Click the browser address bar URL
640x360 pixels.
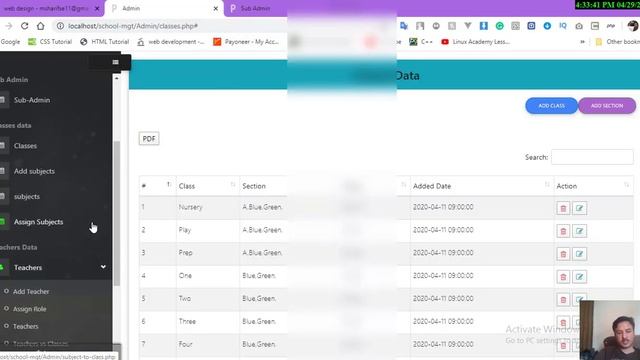point(133,26)
